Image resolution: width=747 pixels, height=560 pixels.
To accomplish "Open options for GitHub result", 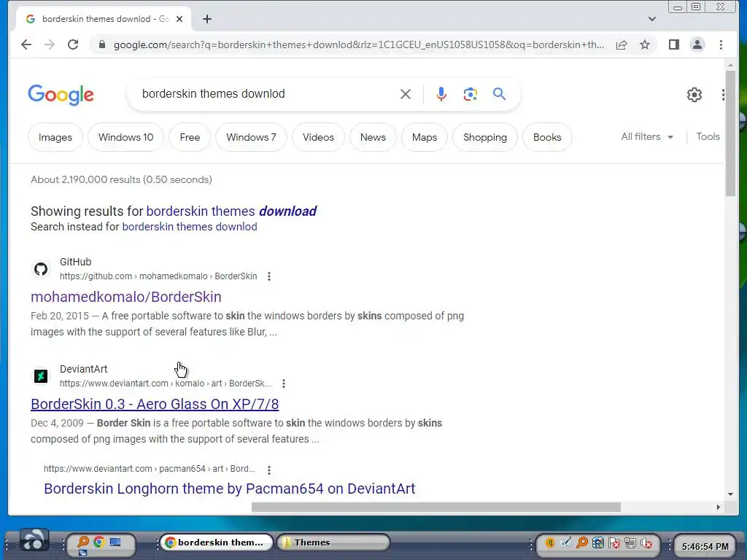I will 269,276.
